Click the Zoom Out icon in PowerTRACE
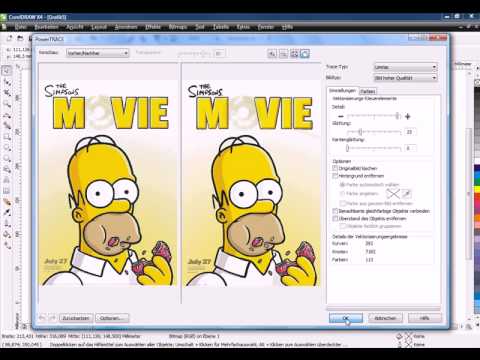The image size is (480, 360). point(283,53)
